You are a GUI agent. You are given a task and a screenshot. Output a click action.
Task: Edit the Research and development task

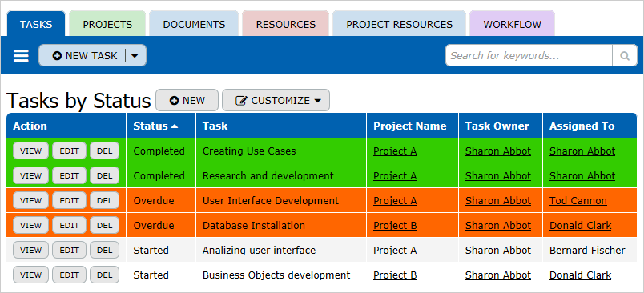[69, 175]
